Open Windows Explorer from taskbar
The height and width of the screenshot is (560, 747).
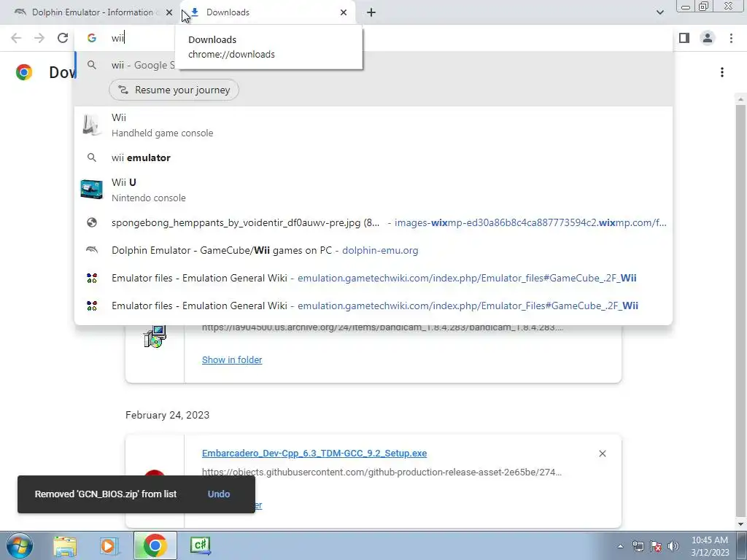(x=65, y=545)
